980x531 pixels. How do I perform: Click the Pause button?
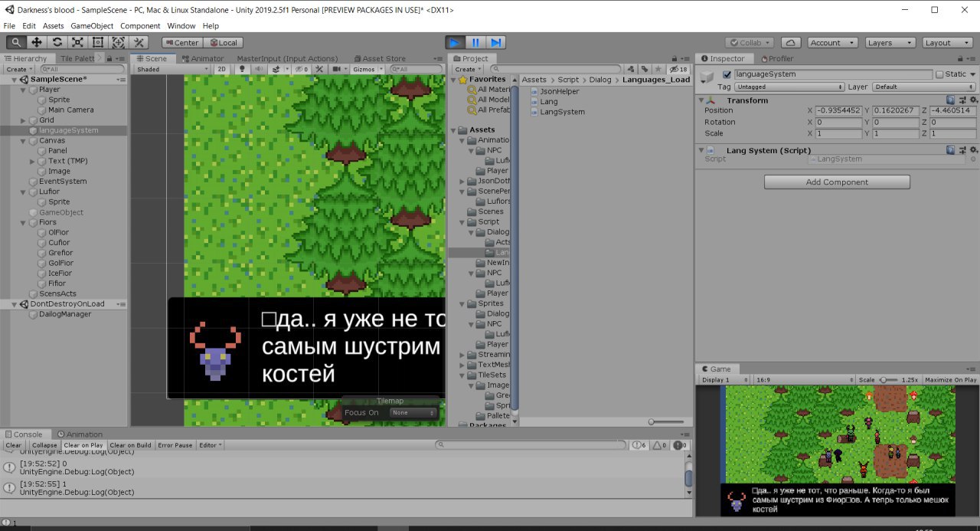tap(475, 43)
